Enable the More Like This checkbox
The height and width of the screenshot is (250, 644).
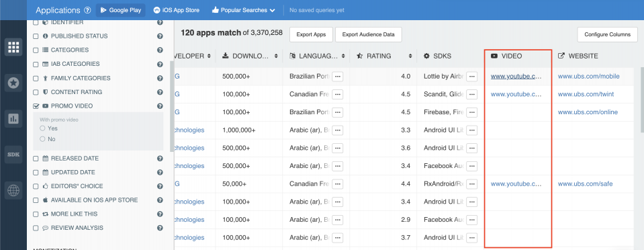click(x=36, y=214)
